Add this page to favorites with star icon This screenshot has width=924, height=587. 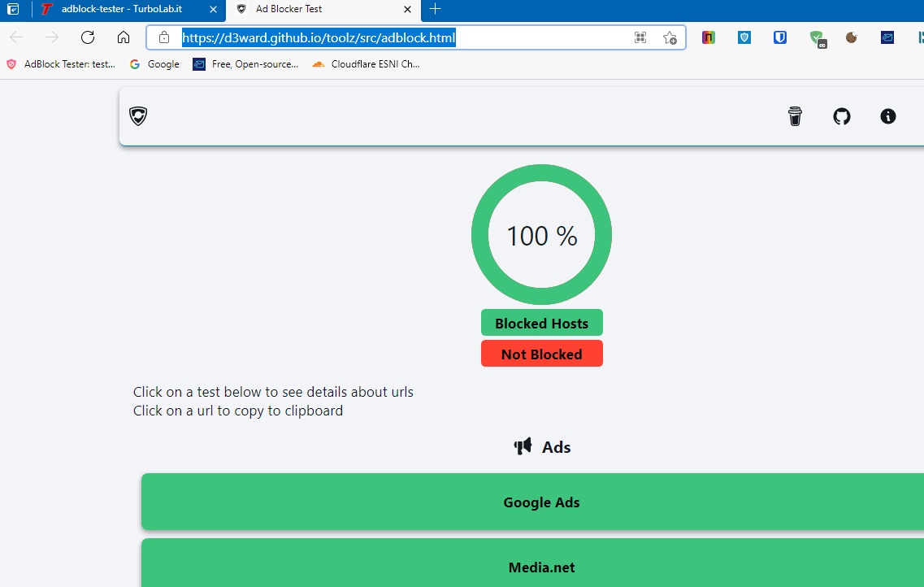point(670,37)
